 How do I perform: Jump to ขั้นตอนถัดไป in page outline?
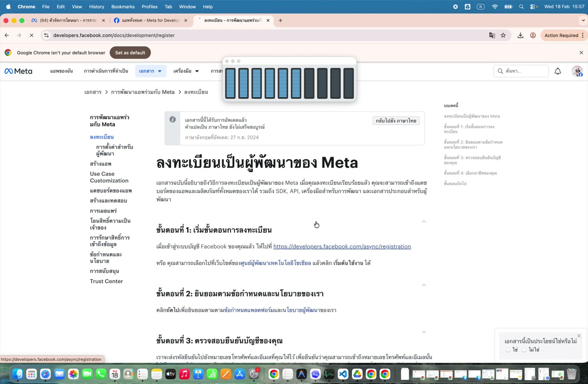(x=455, y=183)
